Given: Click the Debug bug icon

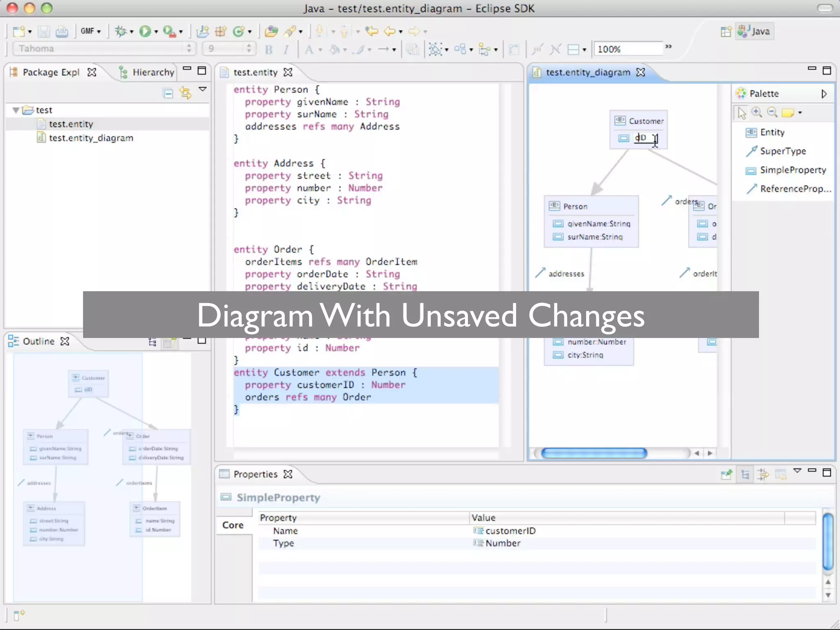Looking at the screenshot, I should 121,31.
